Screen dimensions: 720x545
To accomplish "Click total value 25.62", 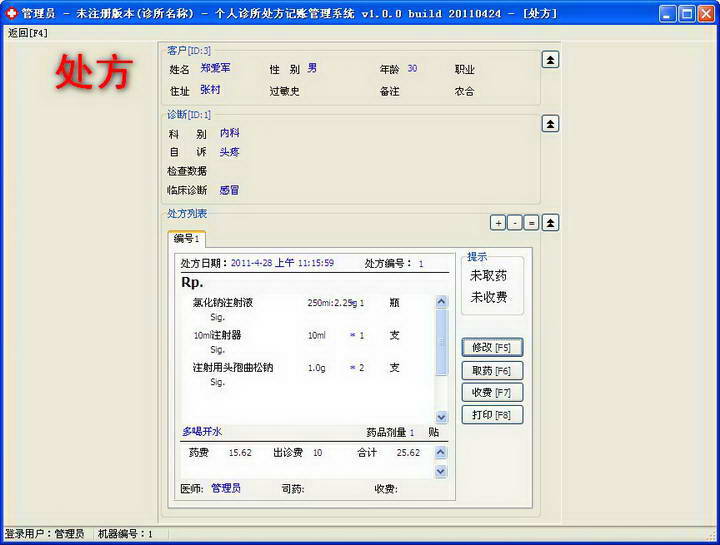I will point(408,453).
